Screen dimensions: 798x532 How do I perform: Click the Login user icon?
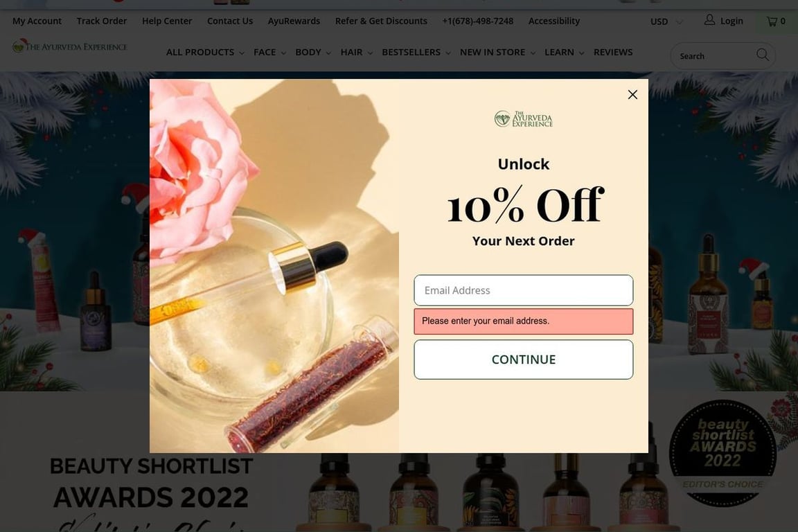(x=709, y=20)
